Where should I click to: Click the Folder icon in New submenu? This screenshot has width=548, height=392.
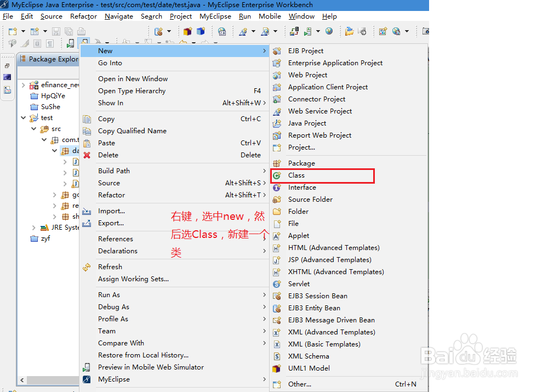[x=277, y=212]
